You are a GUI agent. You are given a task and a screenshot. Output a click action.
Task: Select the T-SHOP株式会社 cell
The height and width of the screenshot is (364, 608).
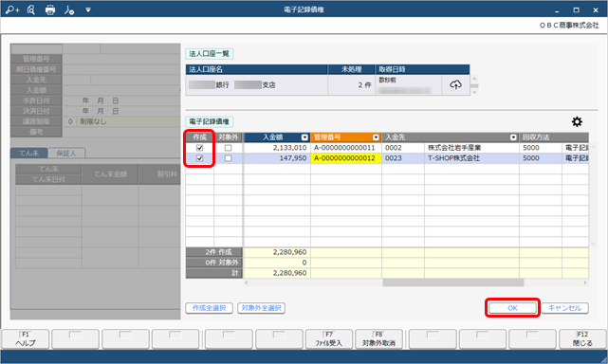(x=471, y=158)
